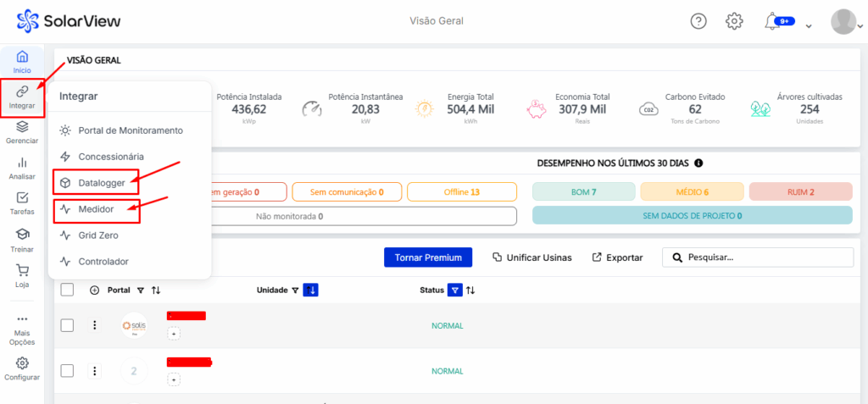Click the Treinar graduation cap icon

click(22, 239)
